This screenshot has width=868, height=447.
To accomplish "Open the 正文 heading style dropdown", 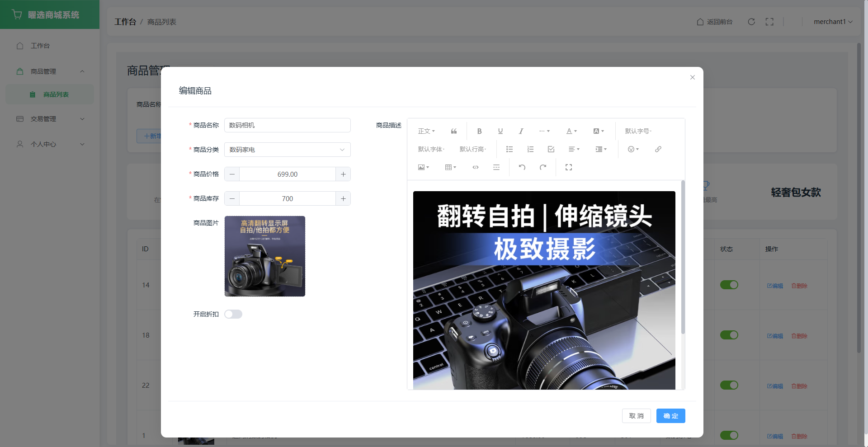I will pyautogui.click(x=426, y=131).
